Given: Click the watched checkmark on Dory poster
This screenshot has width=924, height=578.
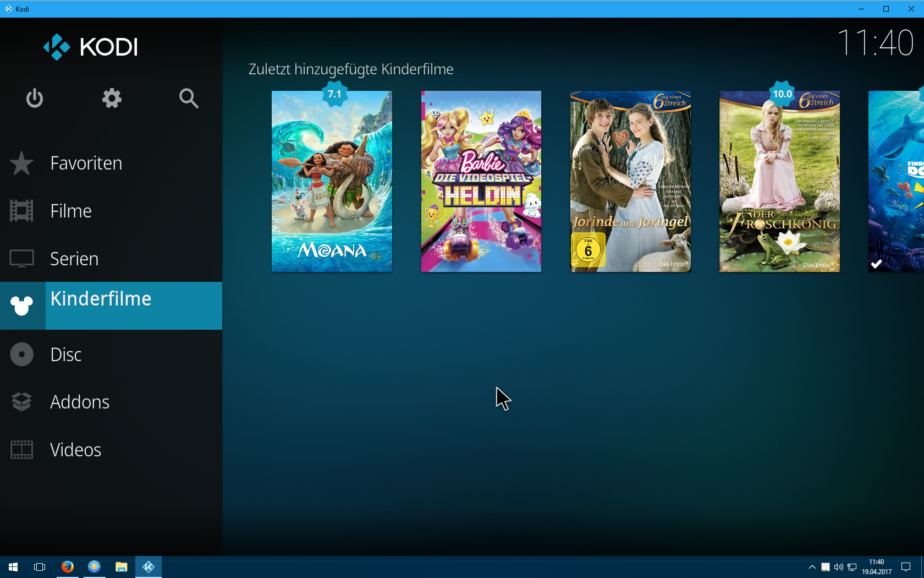Looking at the screenshot, I should click(x=876, y=264).
